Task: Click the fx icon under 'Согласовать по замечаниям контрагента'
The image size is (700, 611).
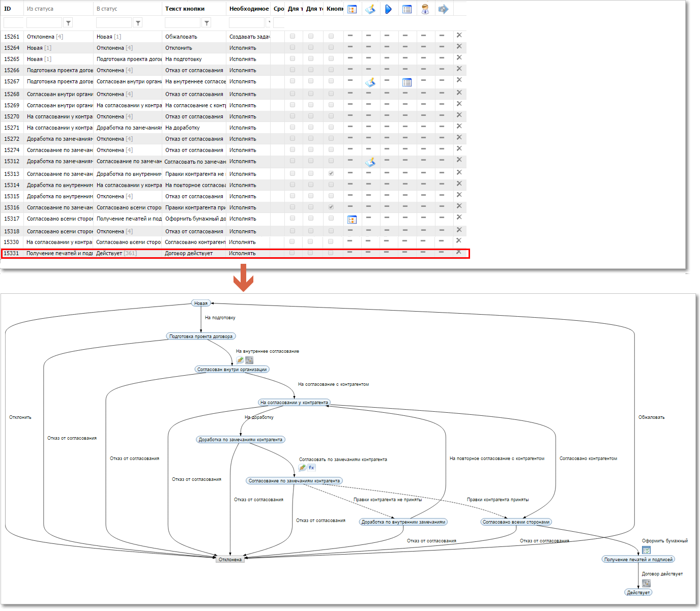Action: (x=311, y=468)
